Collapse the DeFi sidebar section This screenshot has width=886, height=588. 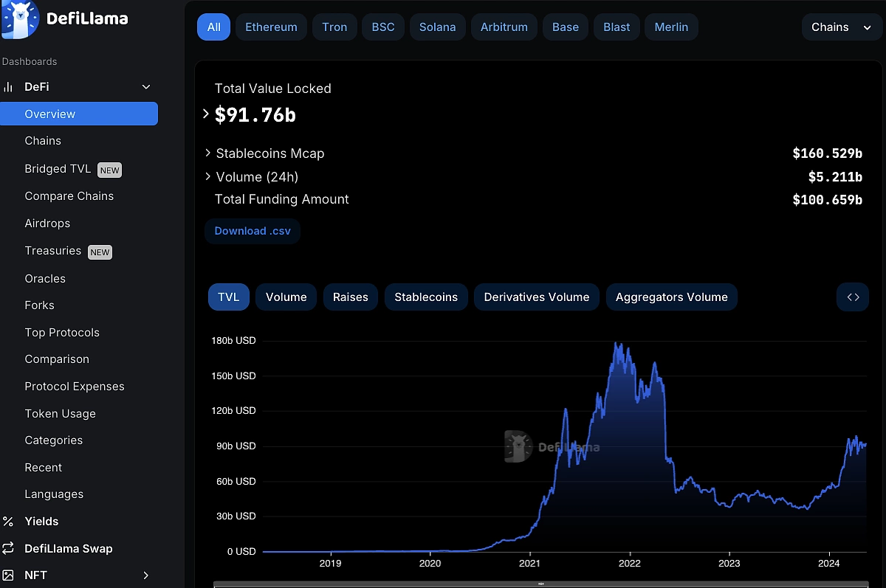[146, 87]
